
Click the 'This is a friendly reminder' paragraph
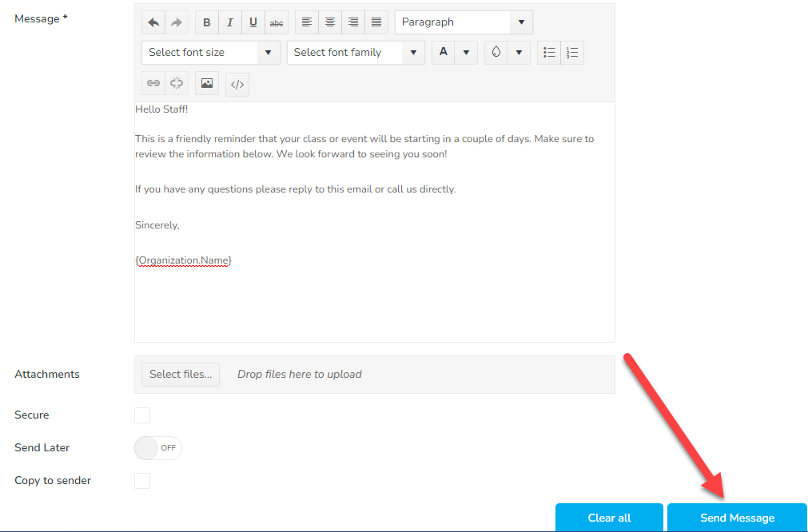pos(364,146)
